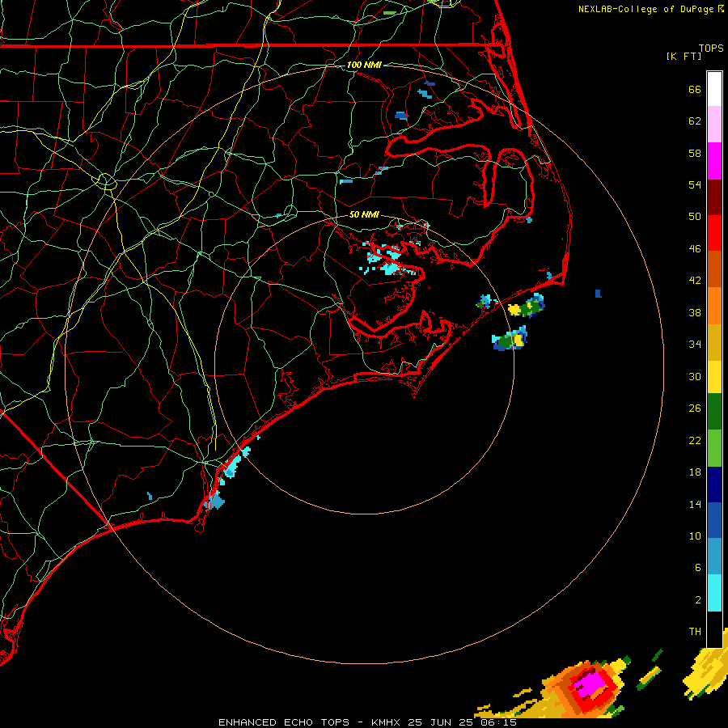
Task: Click legend value "26"
Action: [x=695, y=408]
